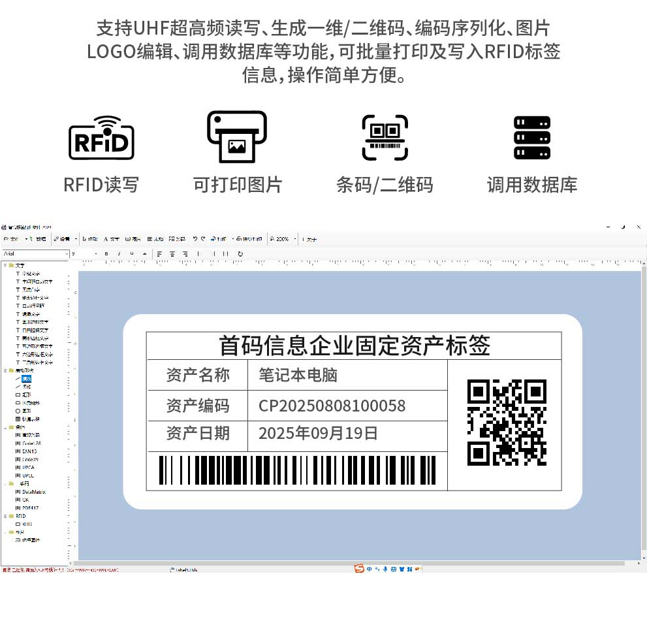The image size is (647, 644).
Task: Click the 关于 about button
Action: pyautogui.click(x=311, y=239)
